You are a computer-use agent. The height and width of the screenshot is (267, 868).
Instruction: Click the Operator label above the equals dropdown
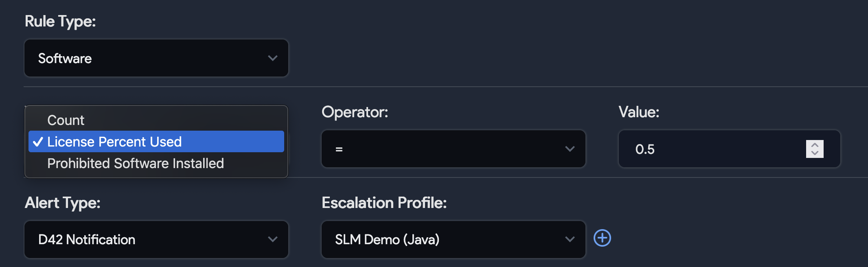point(355,112)
